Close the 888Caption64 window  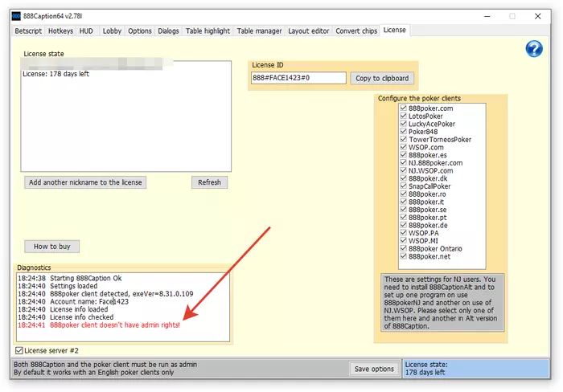[537, 16]
